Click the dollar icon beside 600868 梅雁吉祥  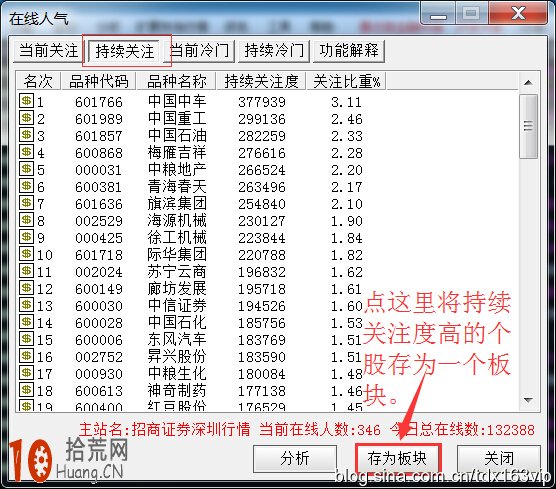click(26, 152)
